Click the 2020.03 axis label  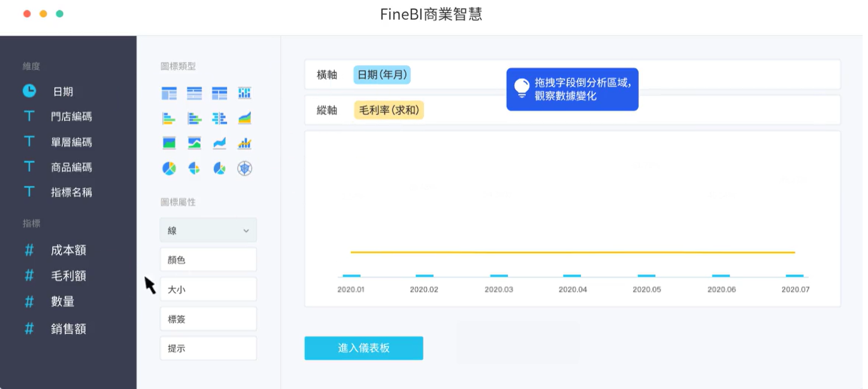[498, 289]
